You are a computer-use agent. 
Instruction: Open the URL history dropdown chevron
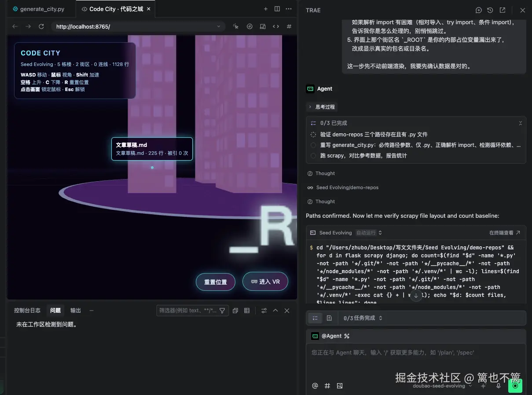[x=219, y=26]
